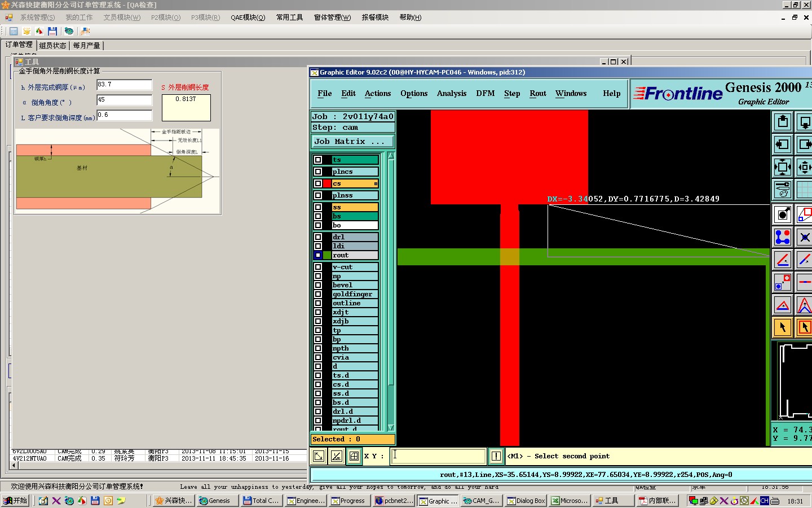Image resolution: width=812 pixels, height=508 pixels.
Task: Click the pan up icon in Genesis toolbar
Action: [x=782, y=122]
